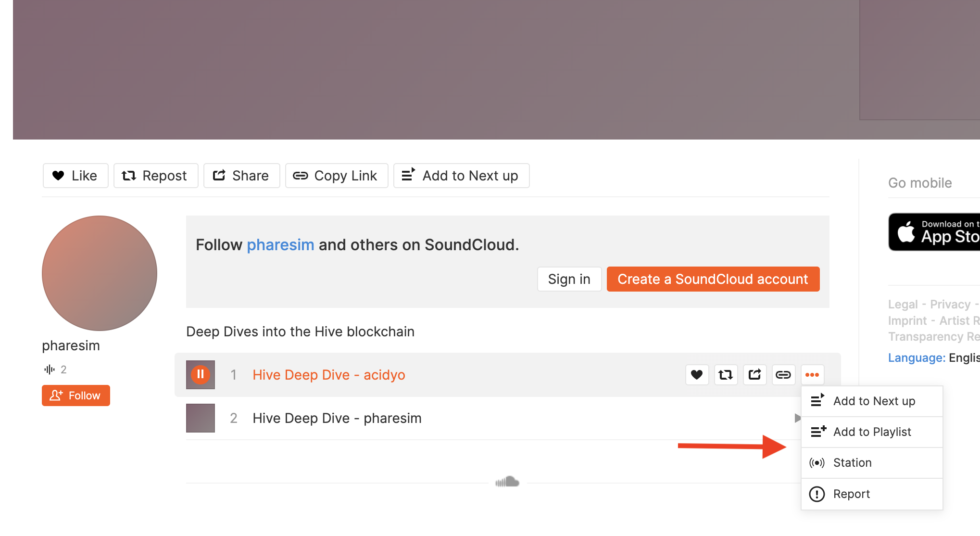Open the Download on the App Store badge
Screen dimensions: 980x536
click(x=934, y=232)
